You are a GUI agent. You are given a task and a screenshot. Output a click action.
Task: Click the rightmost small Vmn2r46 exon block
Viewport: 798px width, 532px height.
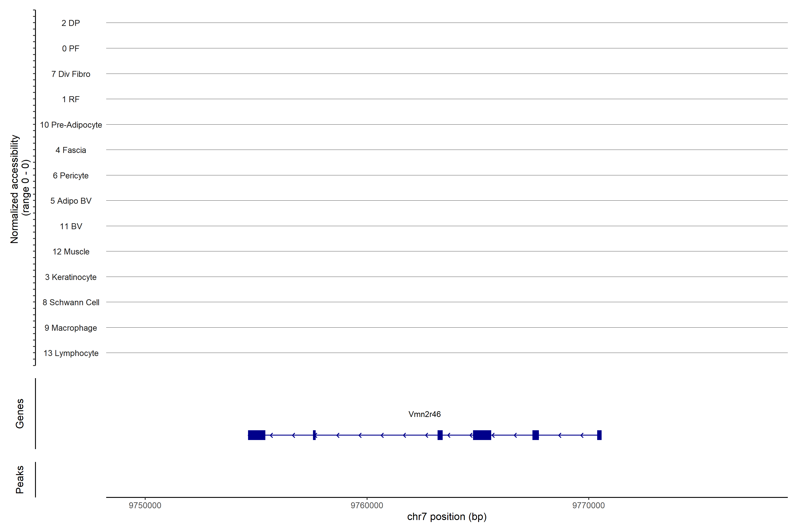pos(599,435)
